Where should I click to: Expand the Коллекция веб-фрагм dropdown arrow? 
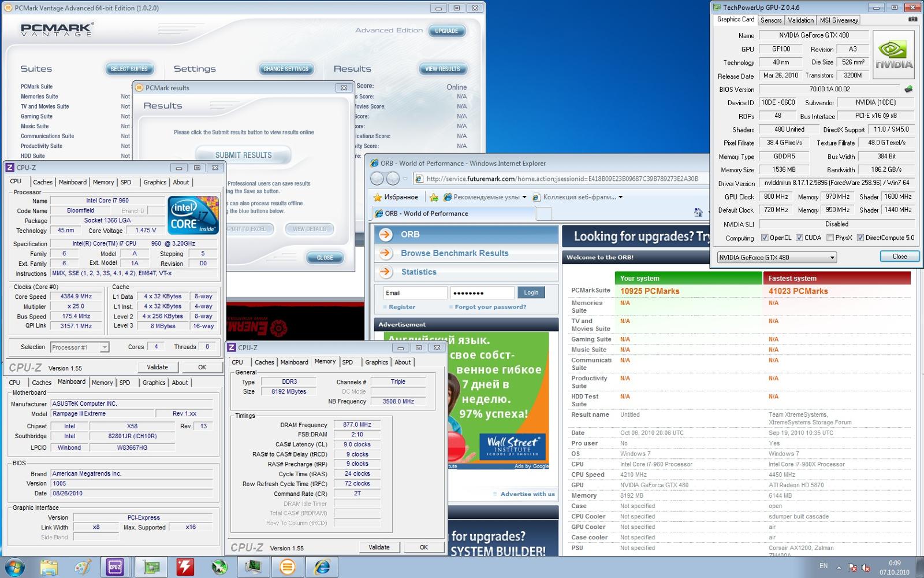coord(620,197)
